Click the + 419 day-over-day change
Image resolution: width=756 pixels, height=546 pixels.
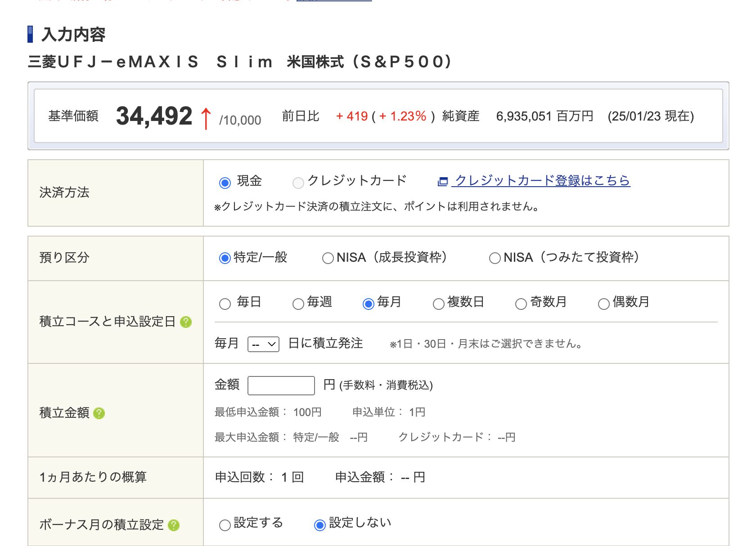pos(352,116)
